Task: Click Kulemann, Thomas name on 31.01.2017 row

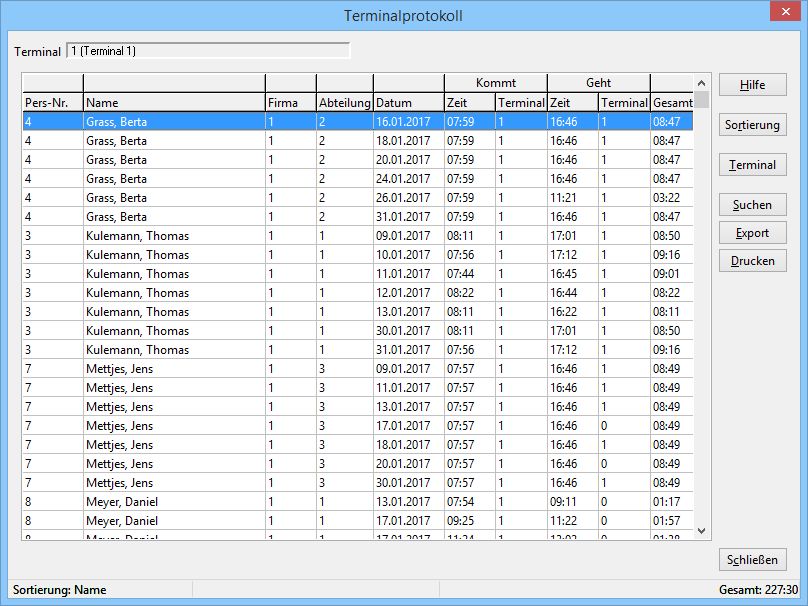Action: pos(174,350)
